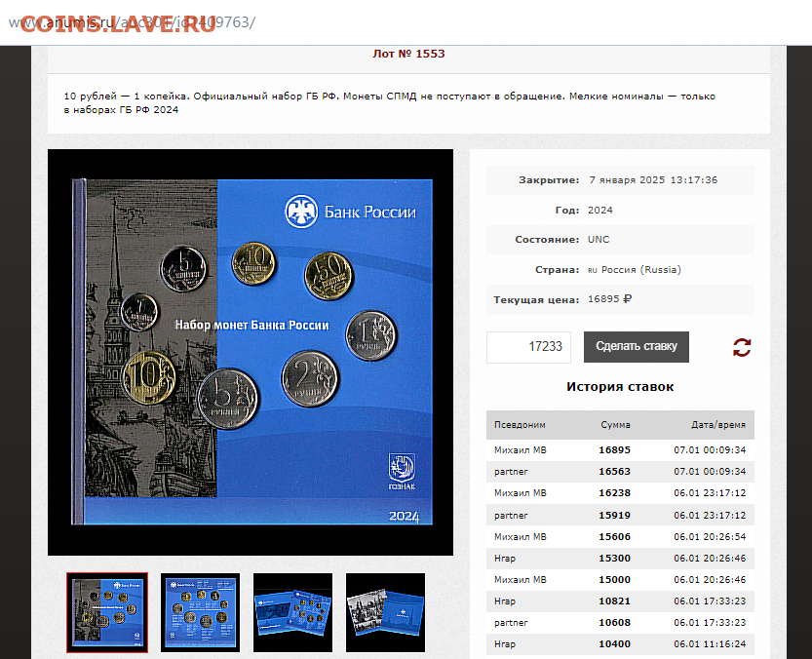The image size is (812, 659).
Task: Click the Дата/время column header
Action: coord(718,425)
